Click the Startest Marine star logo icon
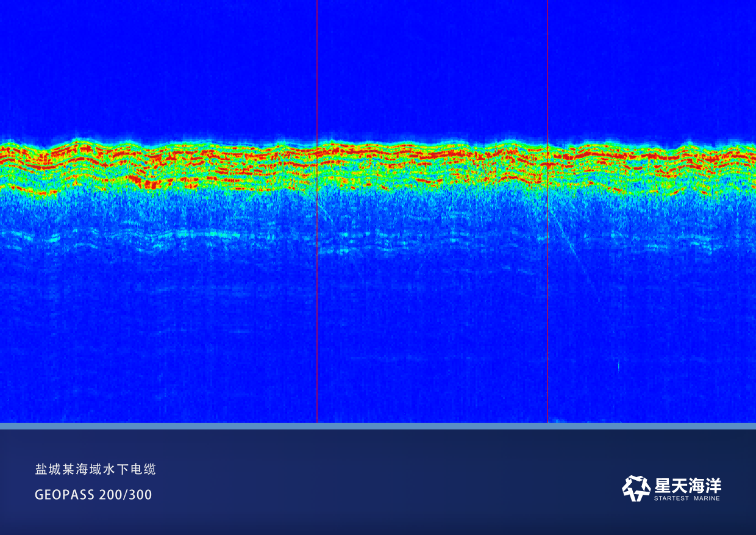 pyautogui.click(x=636, y=488)
